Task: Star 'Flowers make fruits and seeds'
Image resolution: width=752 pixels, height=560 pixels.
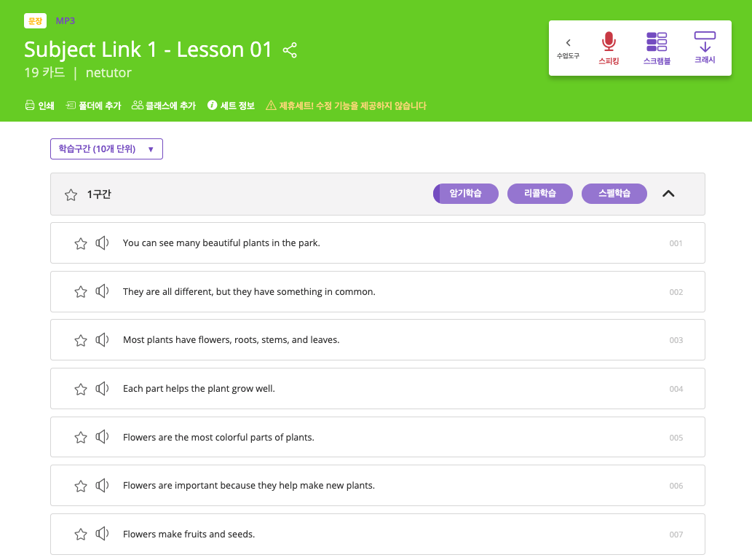Action: 81,534
